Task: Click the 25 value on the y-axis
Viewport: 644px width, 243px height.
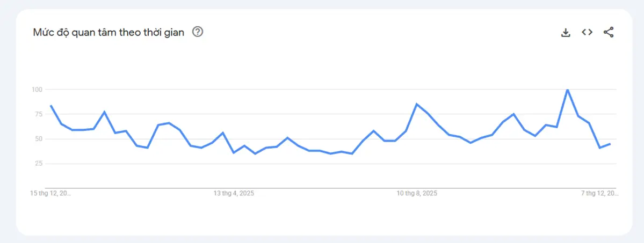Action: (38, 164)
